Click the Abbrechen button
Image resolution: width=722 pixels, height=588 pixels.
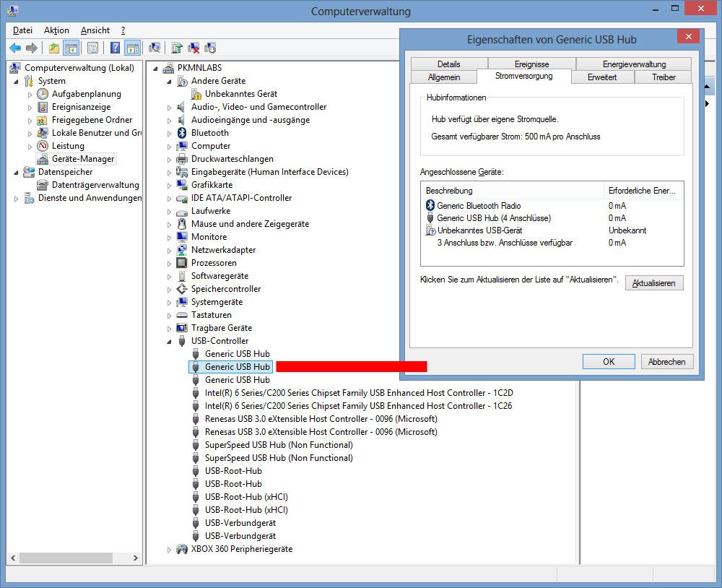(666, 362)
